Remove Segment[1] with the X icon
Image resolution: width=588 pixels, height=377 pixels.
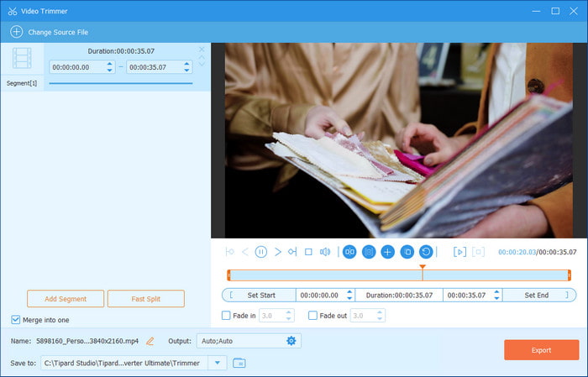pos(202,50)
